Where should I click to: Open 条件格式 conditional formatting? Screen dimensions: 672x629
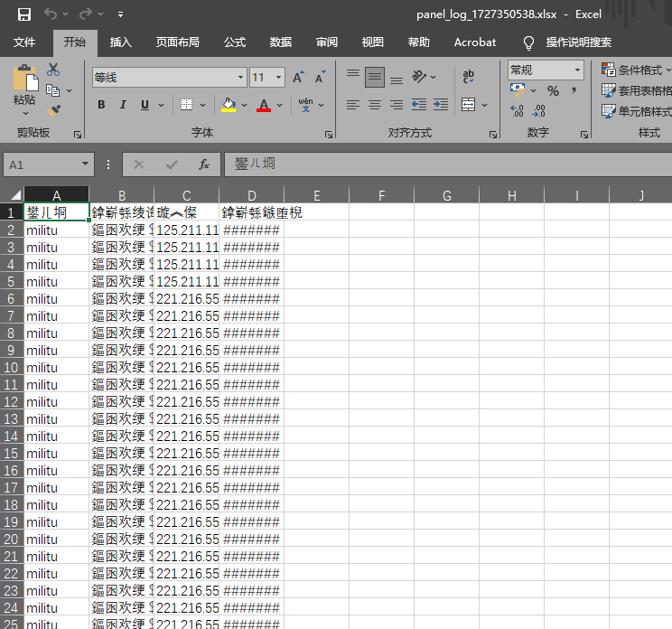(x=636, y=70)
